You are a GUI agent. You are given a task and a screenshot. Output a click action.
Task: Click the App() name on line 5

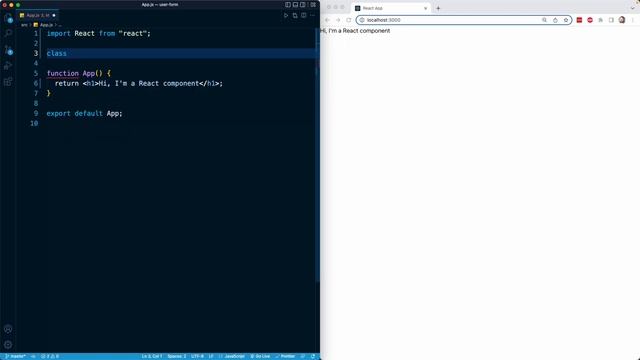[x=93, y=73]
